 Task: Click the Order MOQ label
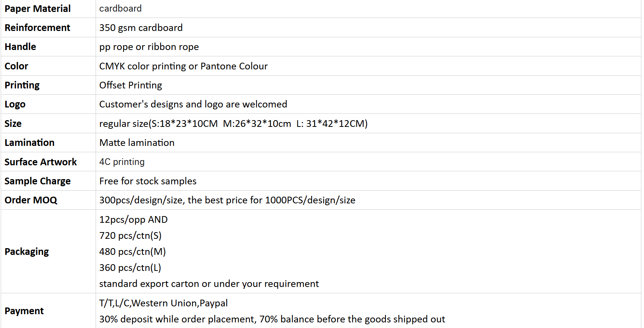[x=31, y=200]
